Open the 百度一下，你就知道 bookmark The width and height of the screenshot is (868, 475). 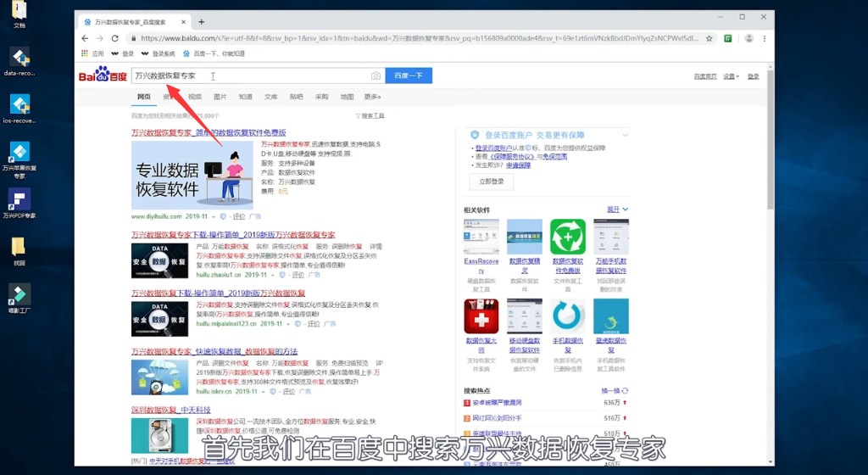(214, 53)
